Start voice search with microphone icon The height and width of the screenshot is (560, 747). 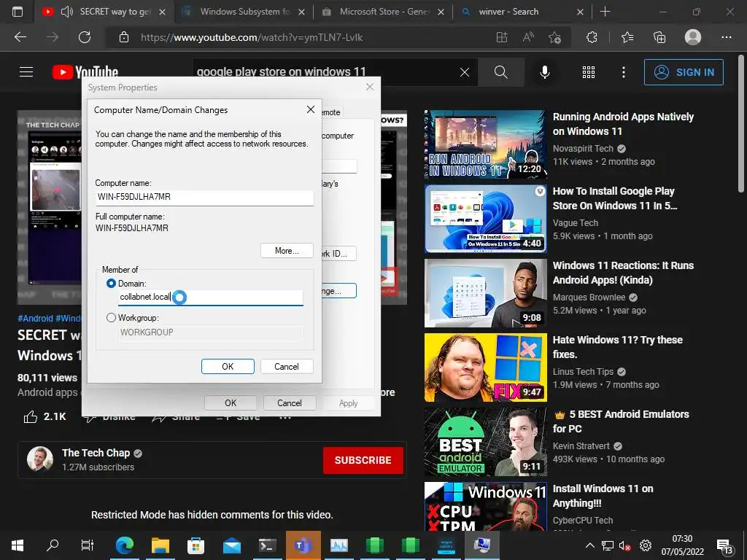tap(544, 72)
